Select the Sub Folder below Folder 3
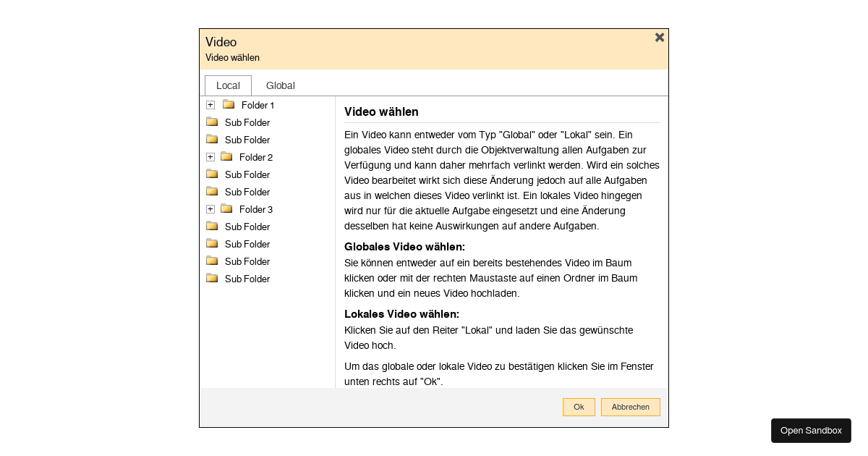The width and height of the screenshot is (868, 456). click(247, 227)
